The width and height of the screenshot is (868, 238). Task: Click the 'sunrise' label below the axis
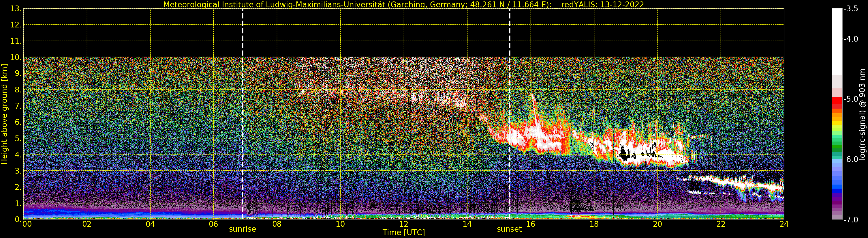point(242,229)
